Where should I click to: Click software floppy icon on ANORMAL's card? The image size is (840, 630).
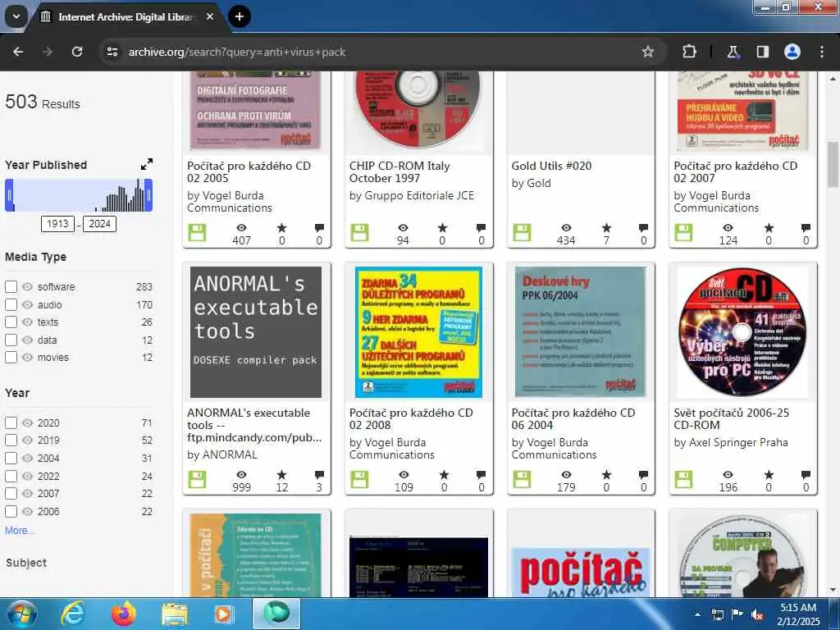pos(197,479)
